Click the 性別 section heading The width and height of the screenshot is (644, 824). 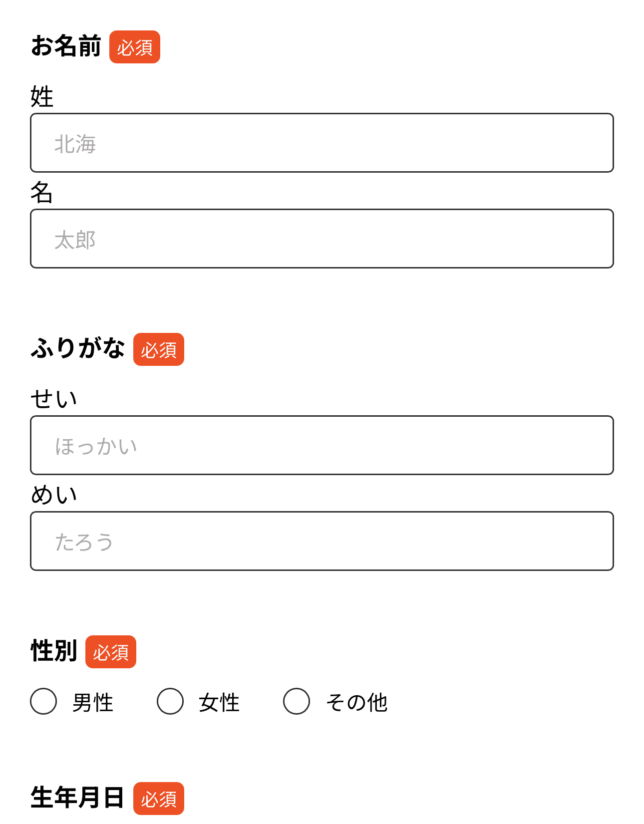pyautogui.click(x=54, y=651)
